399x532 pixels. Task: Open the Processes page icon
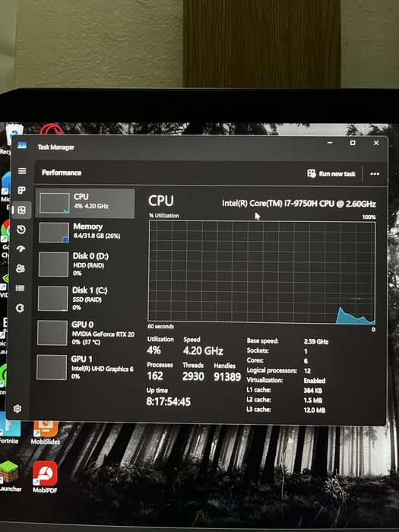tap(22, 190)
